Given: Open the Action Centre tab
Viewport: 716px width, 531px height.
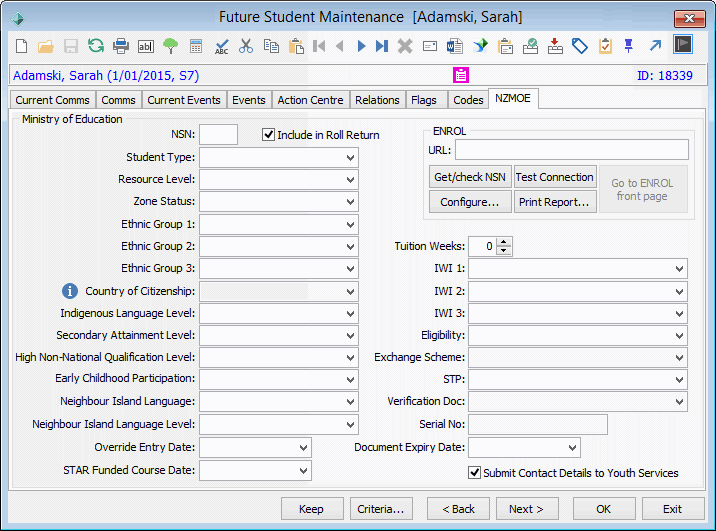Looking at the screenshot, I should (x=311, y=100).
